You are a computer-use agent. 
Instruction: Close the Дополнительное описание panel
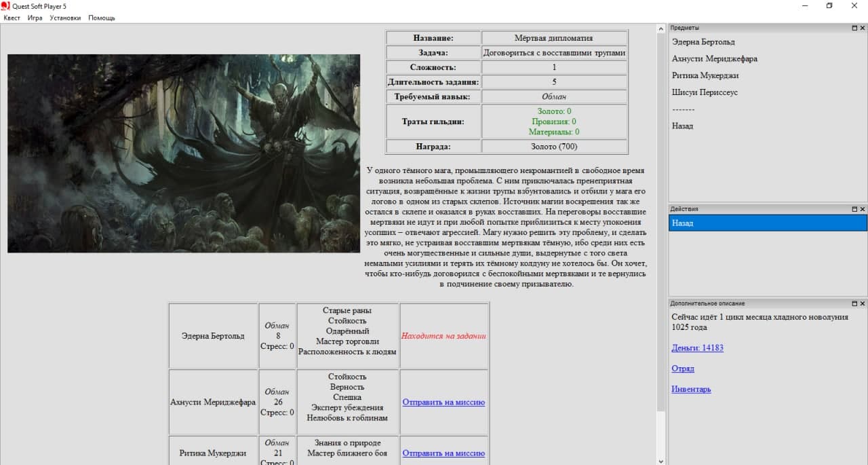(863, 303)
